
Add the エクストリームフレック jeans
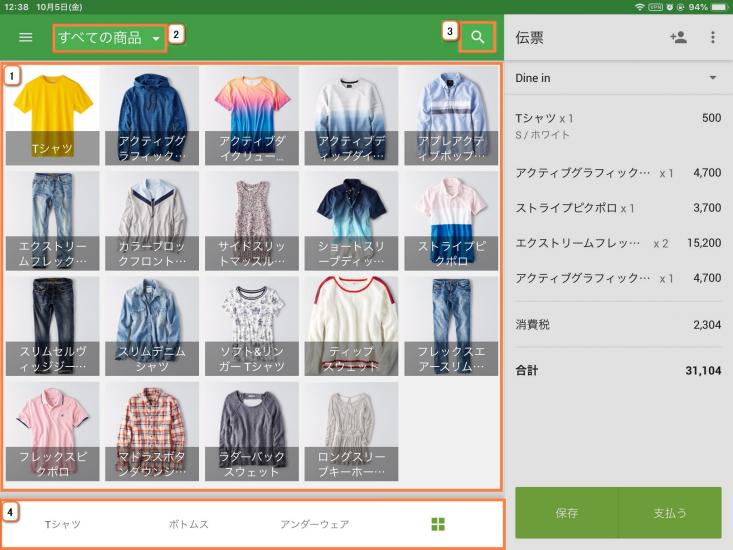(52, 221)
